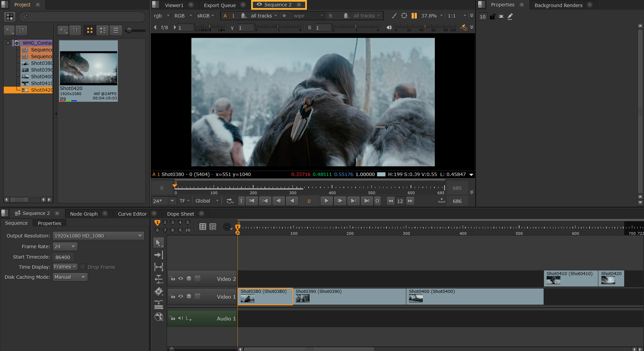This screenshot has height=351, width=644.
Task: Switch to the Curve Editor tab
Action: pyautogui.click(x=132, y=214)
